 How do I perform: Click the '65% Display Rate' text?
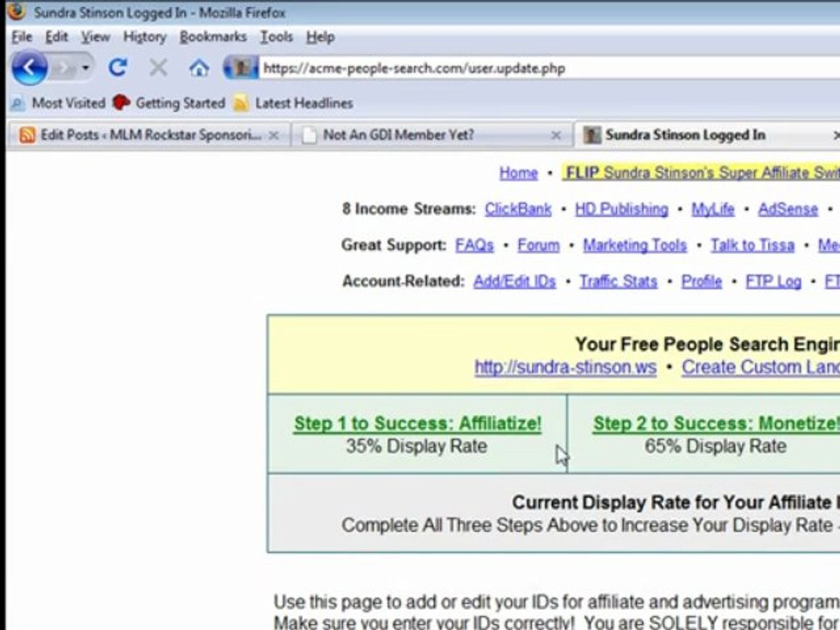click(716, 446)
